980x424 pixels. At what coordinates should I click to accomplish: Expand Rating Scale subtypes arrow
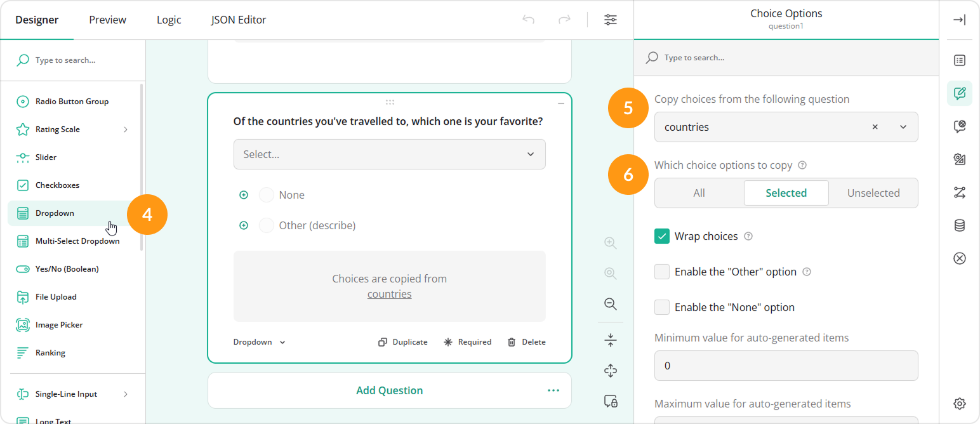pos(126,129)
